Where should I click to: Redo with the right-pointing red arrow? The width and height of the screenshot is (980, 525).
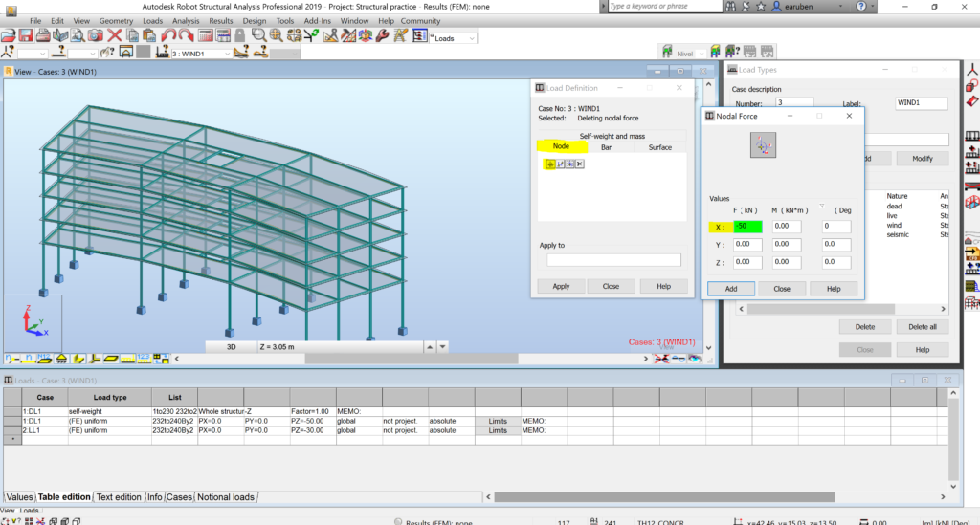[x=186, y=36]
